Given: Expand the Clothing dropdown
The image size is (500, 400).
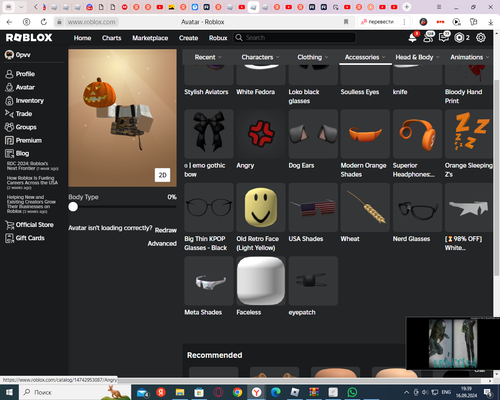Looking at the screenshot, I should coord(313,57).
